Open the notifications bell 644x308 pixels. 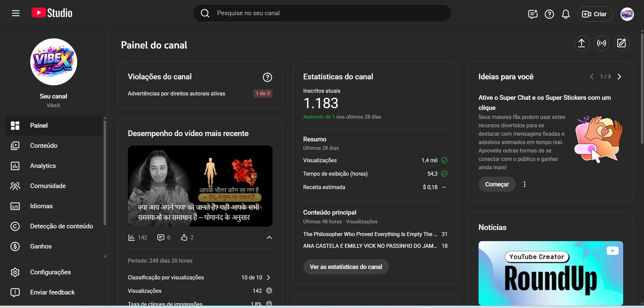pos(566,14)
